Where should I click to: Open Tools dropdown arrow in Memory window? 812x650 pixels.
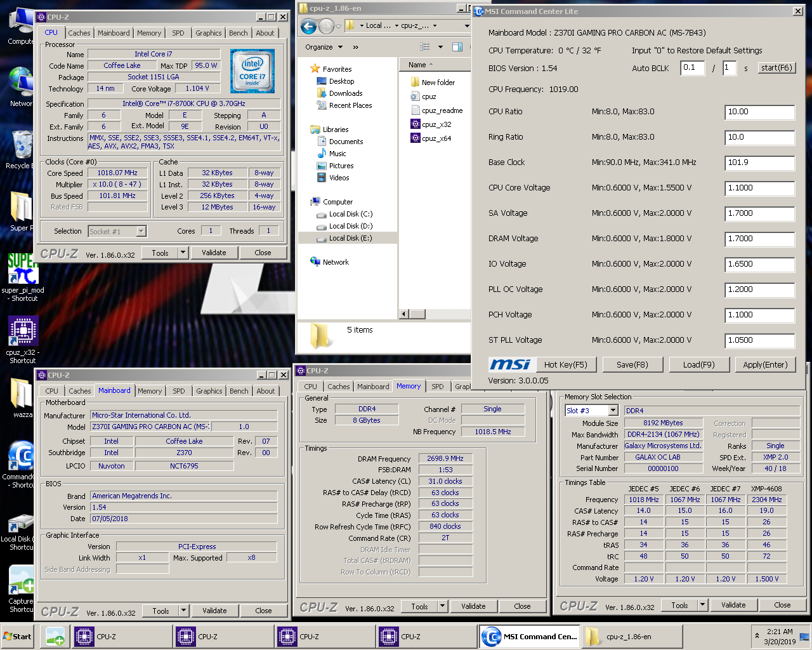[x=442, y=606]
